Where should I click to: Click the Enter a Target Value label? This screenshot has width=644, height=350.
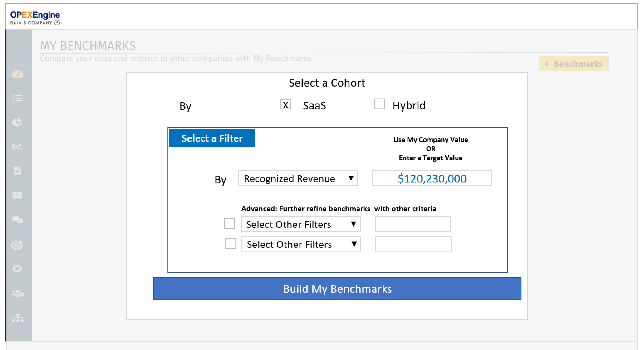pos(431,158)
